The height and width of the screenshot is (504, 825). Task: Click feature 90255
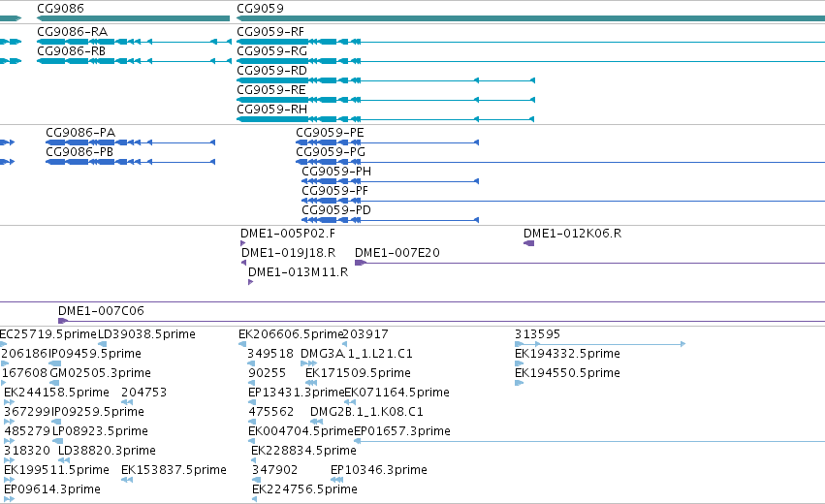coord(267,373)
